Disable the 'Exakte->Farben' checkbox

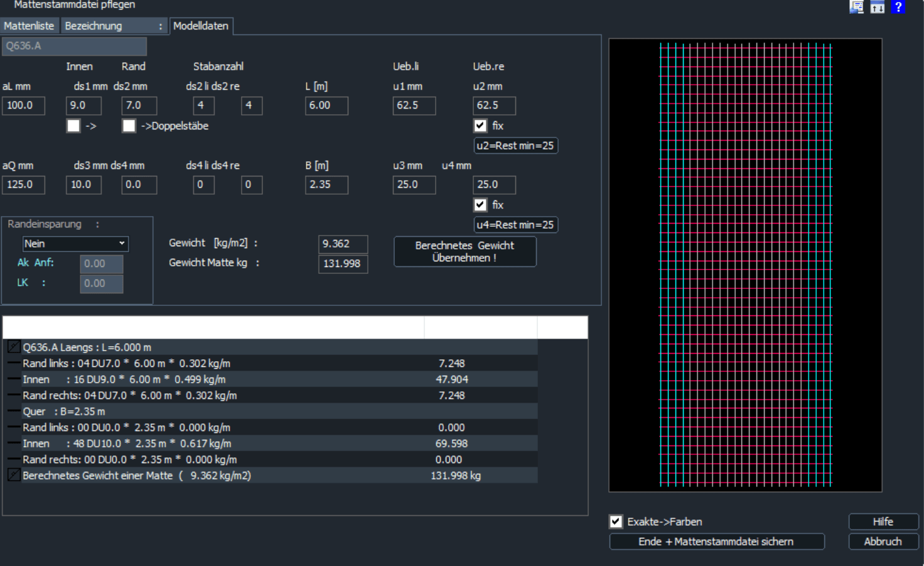click(x=616, y=521)
